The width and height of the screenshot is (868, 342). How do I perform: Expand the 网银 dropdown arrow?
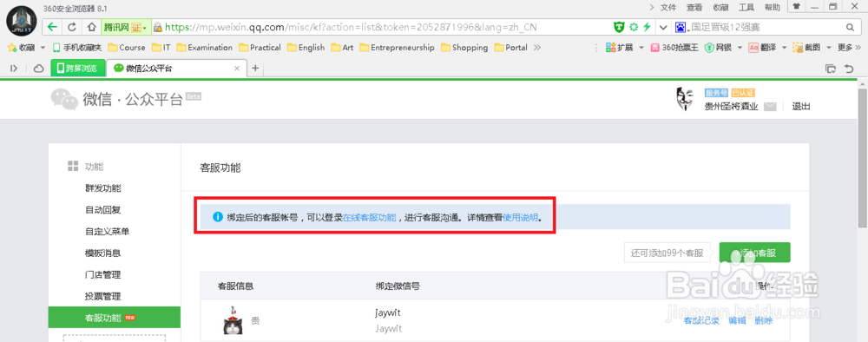pyautogui.click(x=740, y=48)
